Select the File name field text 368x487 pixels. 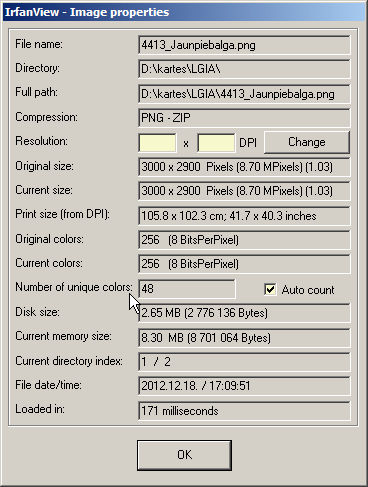[x=244, y=45]
